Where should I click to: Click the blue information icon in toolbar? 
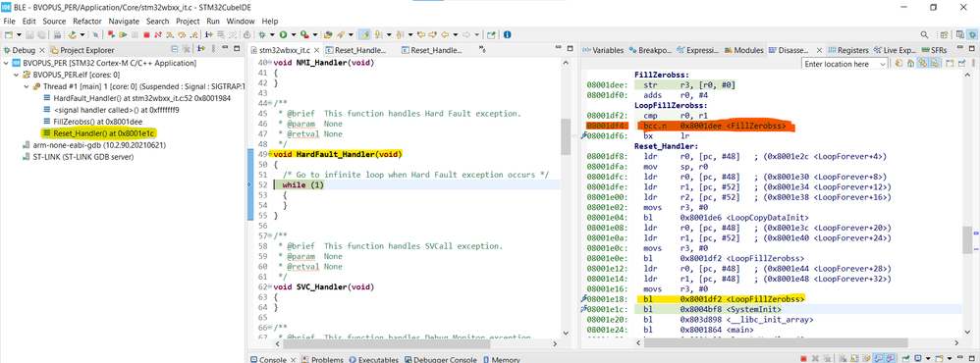[507, 34]
